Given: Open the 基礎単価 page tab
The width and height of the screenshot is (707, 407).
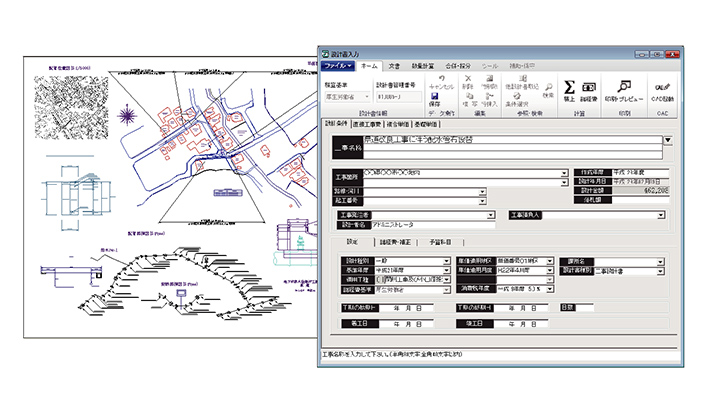Looking at the screenshot, I should (x=425, y=124).
